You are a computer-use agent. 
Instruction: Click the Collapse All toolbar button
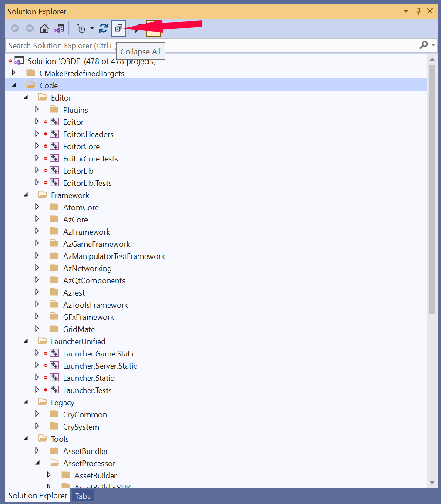tap(118, 28)
